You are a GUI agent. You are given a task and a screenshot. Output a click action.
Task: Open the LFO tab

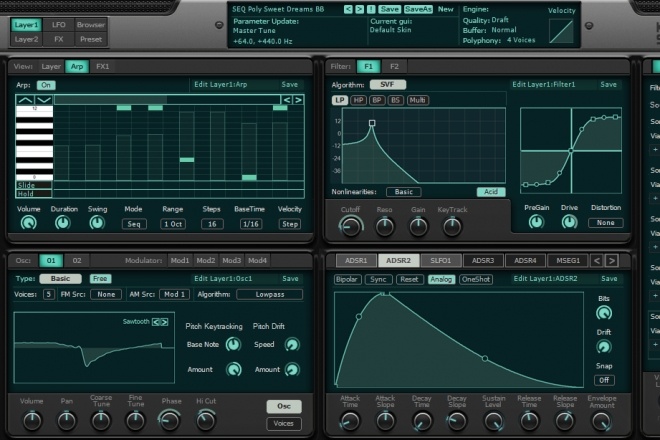[59, 25]
